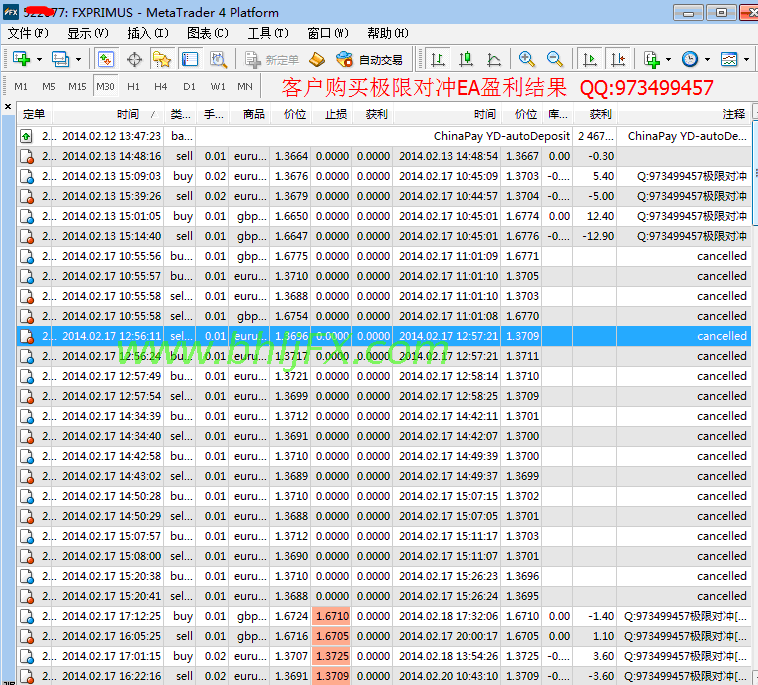
Task: Click the zoom in magnifier
Action: coord(527,59)
